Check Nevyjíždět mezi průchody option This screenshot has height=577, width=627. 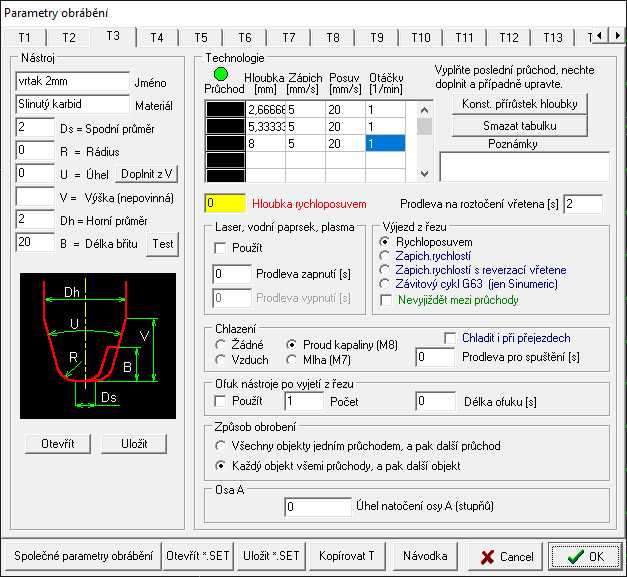point(386,298)
